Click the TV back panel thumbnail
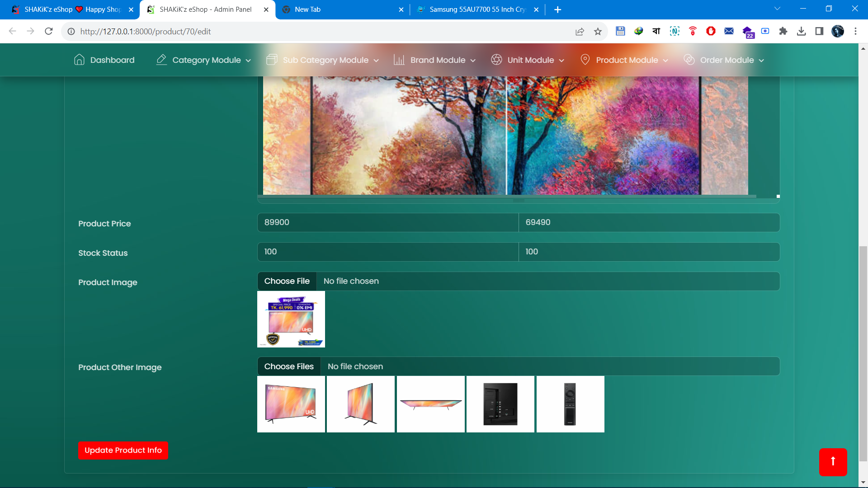The height and width of the screenshot is (488, 868). pos(500,404)
